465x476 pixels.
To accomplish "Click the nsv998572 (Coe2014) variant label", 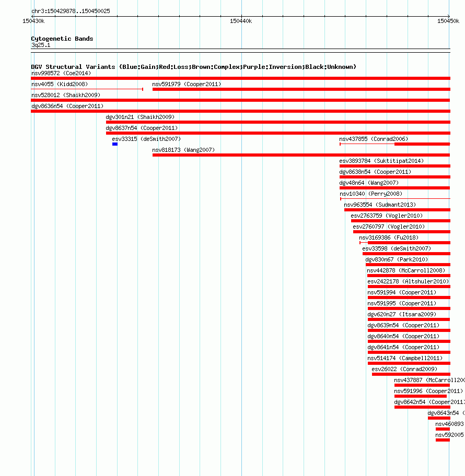I will [x=61, y=73].
